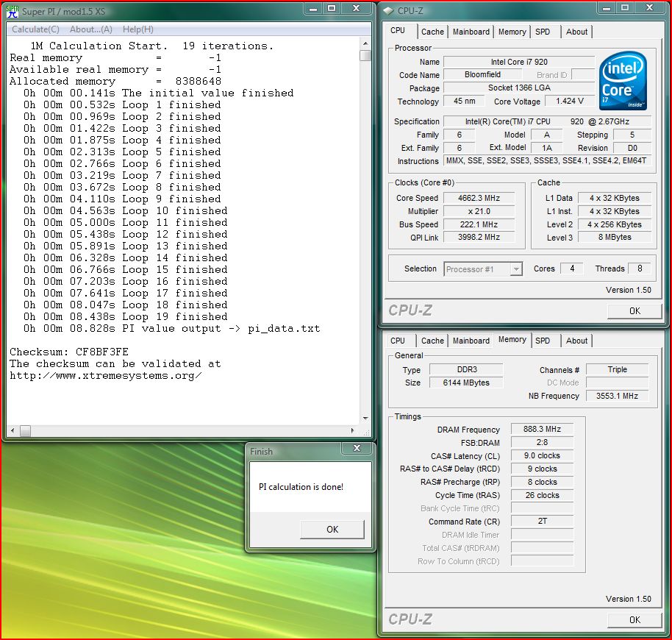Click the horizontal scrollbar thumb in Super PI
The image size is (672, 640).
(25, 430)
